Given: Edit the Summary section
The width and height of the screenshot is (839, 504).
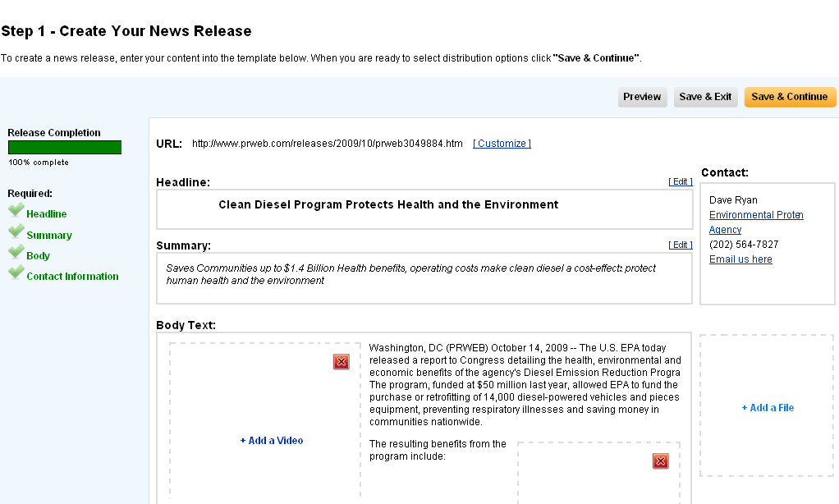Looking at the screenshot, I should (681, 245).
